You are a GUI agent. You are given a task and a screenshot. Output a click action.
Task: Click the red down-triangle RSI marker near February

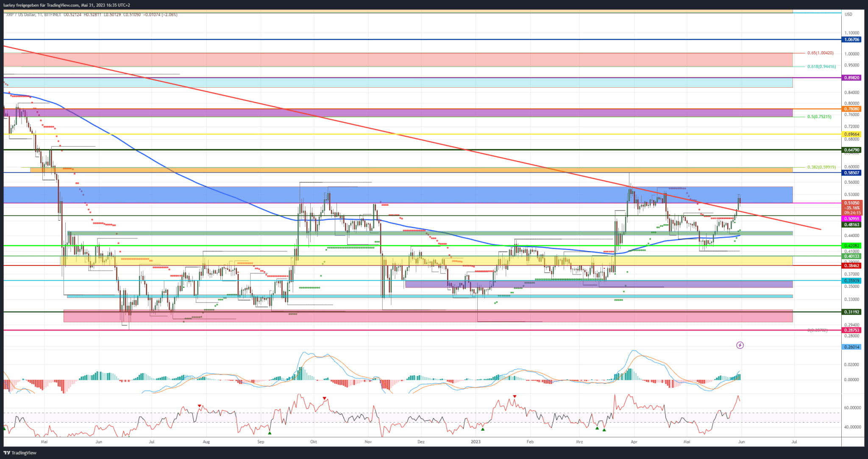[515, 396]
